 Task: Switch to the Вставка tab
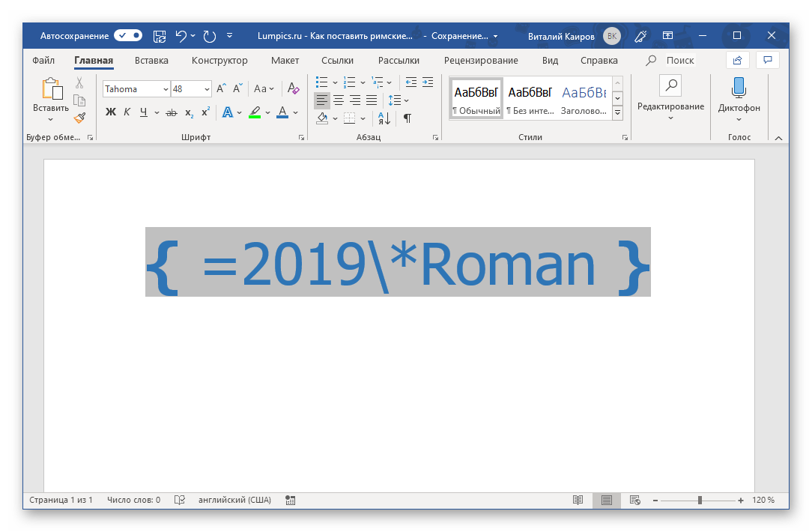point(151,60)
